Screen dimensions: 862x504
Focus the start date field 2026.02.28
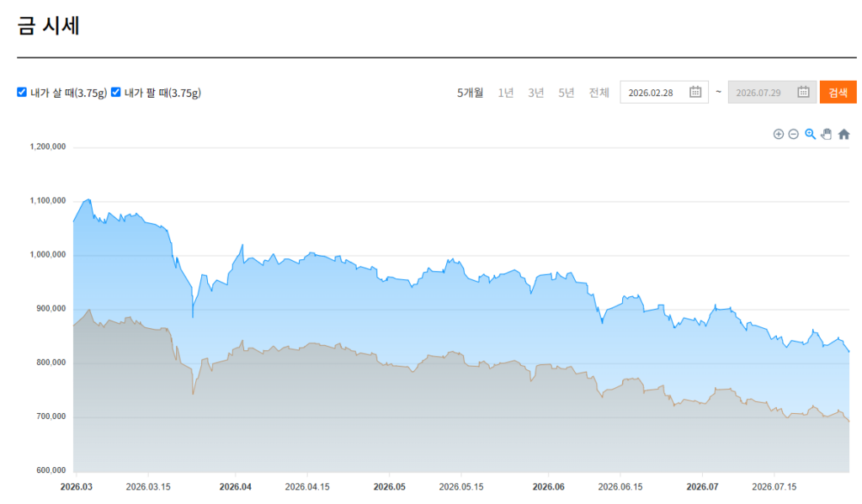click(664, 93)
